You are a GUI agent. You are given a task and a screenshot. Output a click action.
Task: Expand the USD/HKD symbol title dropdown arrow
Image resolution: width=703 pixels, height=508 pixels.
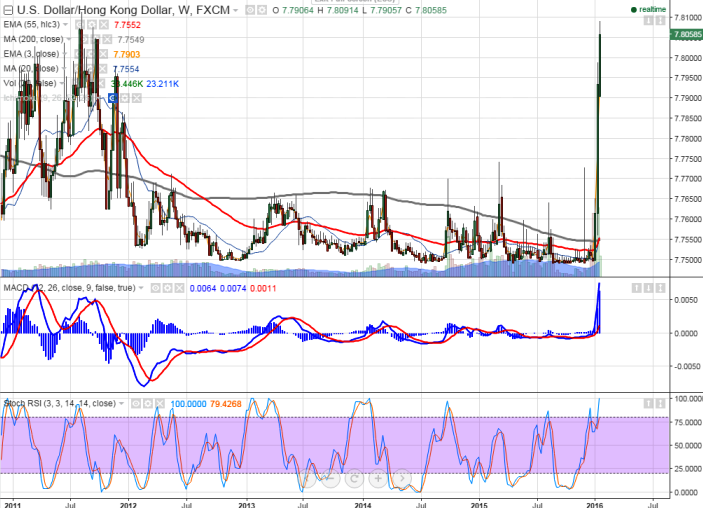[x=235, y=10]
